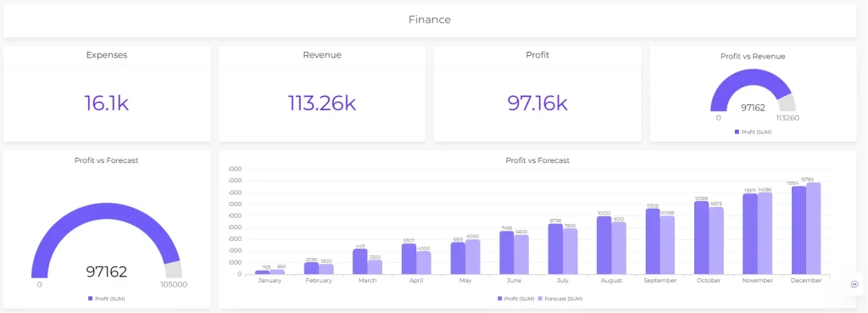Click the January profit bar
Viewport: 868px width, 313px height.
coord(263,272)
